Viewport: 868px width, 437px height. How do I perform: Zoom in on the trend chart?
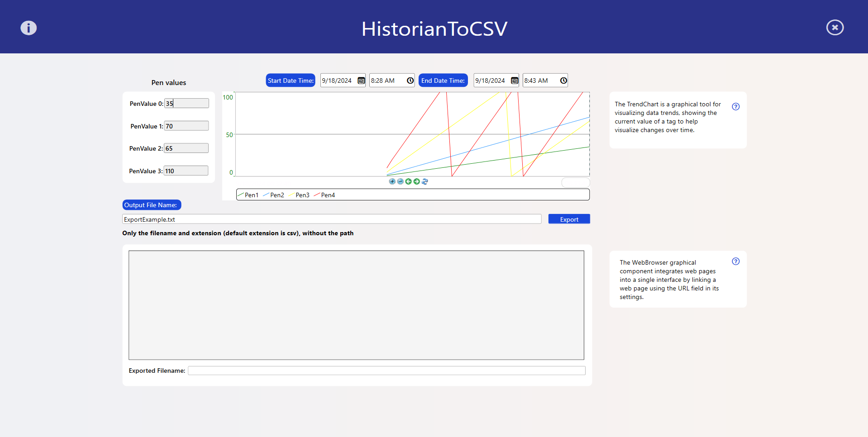click(392, 181)
